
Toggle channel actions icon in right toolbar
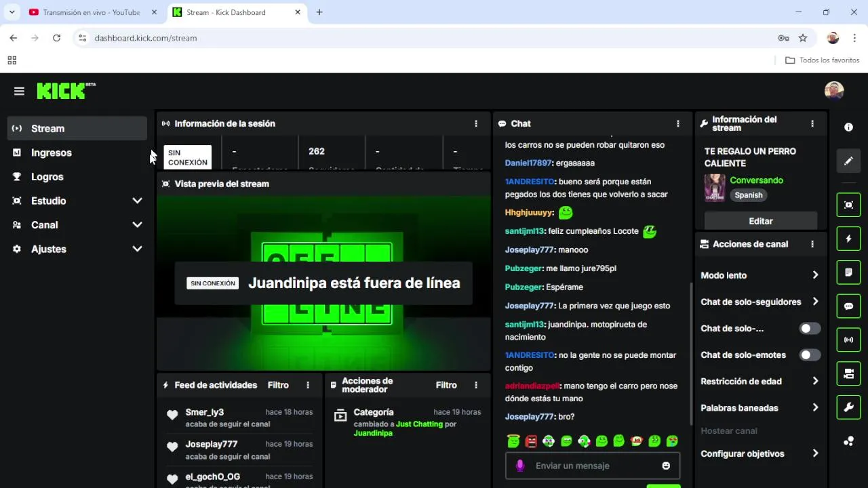pos(848,373)
